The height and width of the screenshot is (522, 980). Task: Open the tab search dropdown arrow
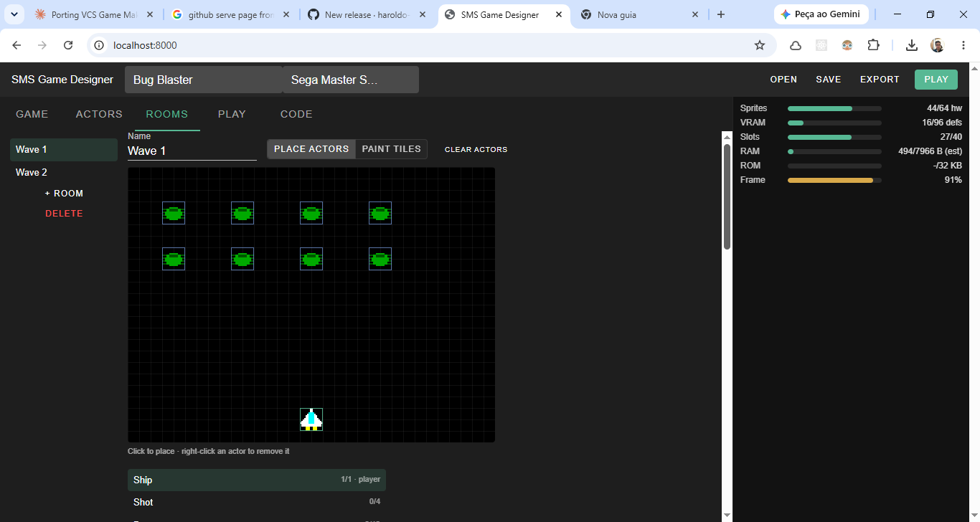tap(14, 14)
